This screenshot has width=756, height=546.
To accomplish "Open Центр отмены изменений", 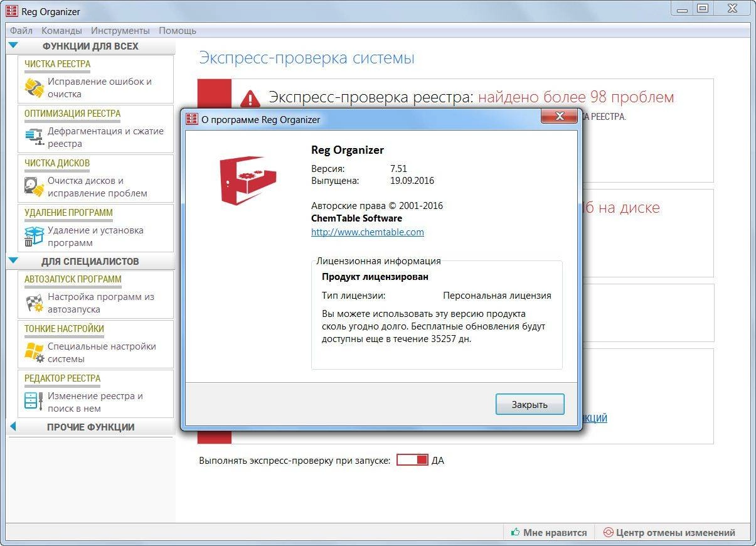I will click(x=676, y=532).
